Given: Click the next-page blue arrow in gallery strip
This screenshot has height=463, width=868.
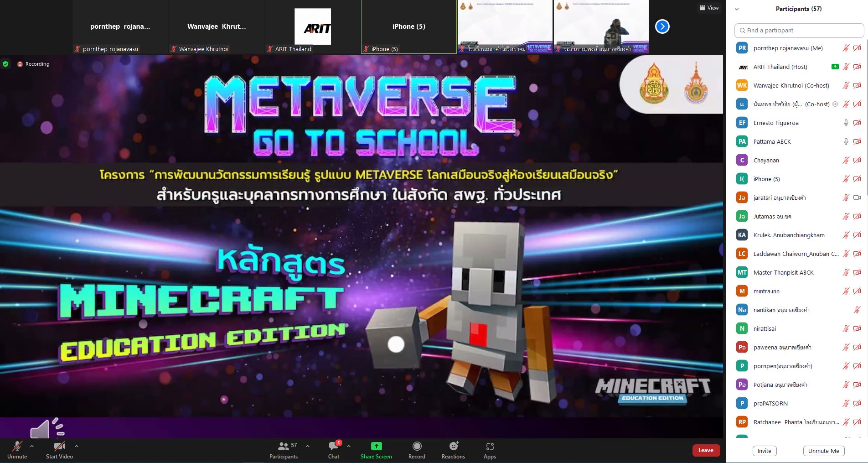Looking at the screenshot, I should pos(662,26).
